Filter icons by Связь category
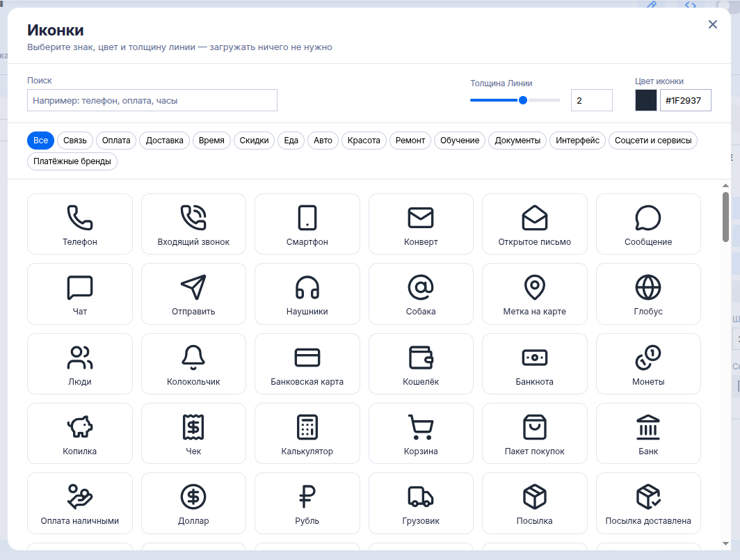The width and height of the screenshot is (740, 560). click(75, 141)
